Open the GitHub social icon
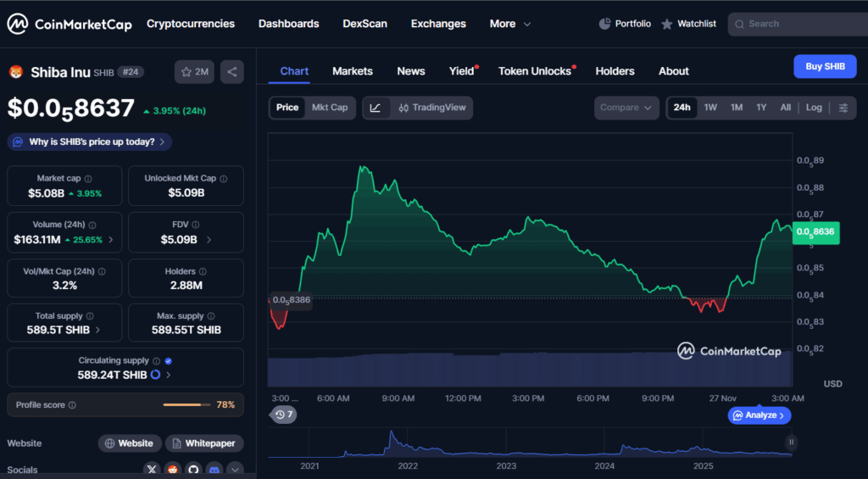Image resolution: width=868 pixels, height=479 pixels. coord(193,469)
